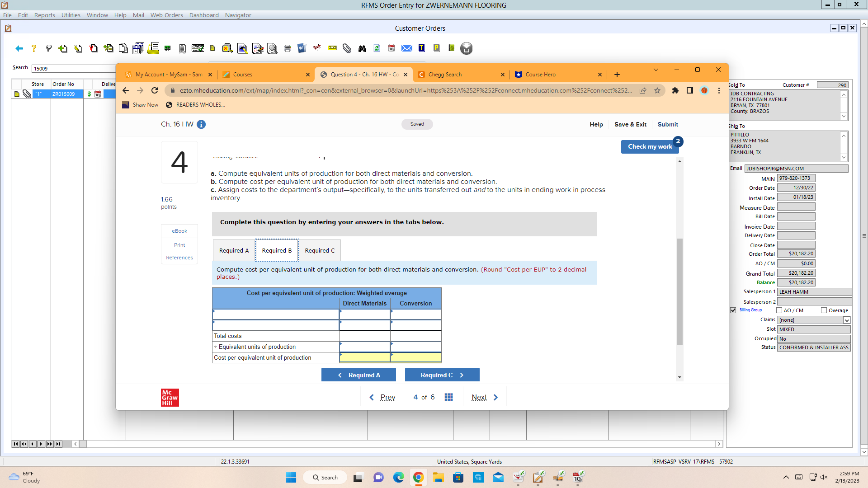Open the Word export icon

click(x=302, y=48)
